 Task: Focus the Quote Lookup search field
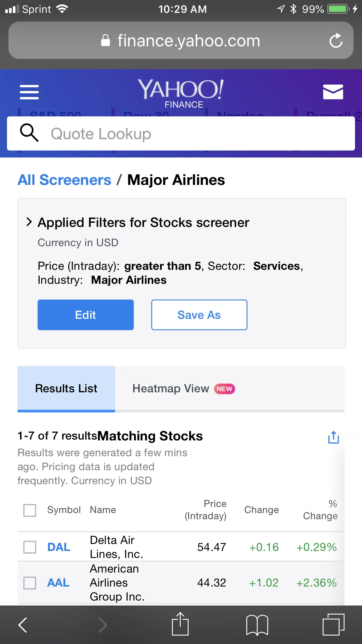click(x=181, y=134)
